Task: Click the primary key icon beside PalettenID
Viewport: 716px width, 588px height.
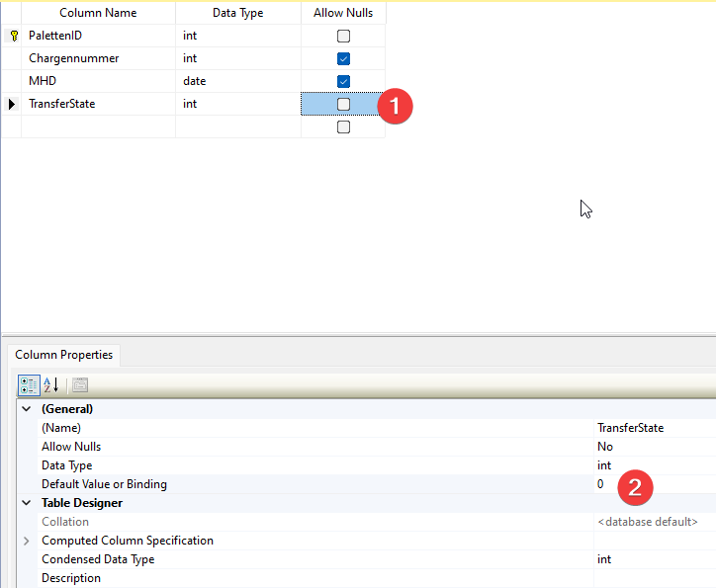Action: (14, 36)
